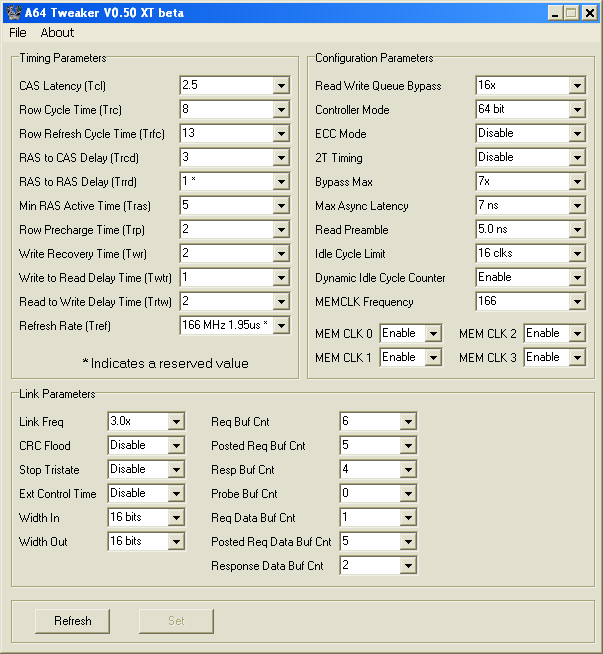Open the MEM CLK 0 enable dropdown
603x654 pixels.
coord(433,333)
